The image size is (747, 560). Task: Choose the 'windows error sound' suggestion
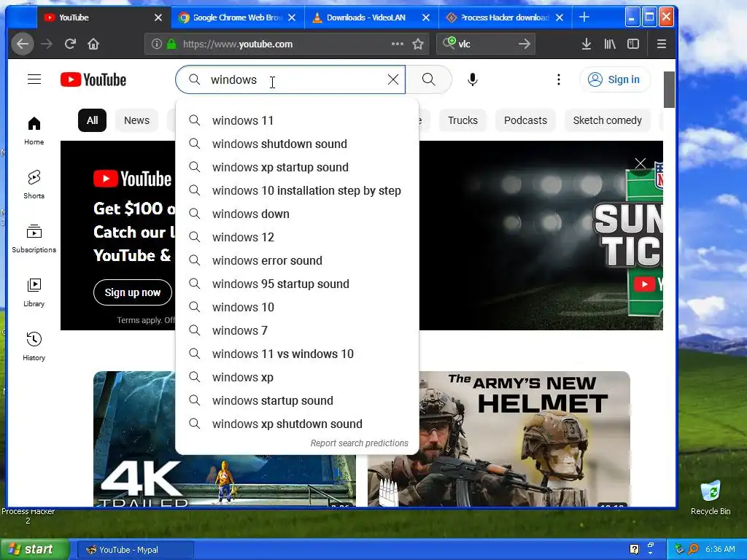tap(298, 260)
